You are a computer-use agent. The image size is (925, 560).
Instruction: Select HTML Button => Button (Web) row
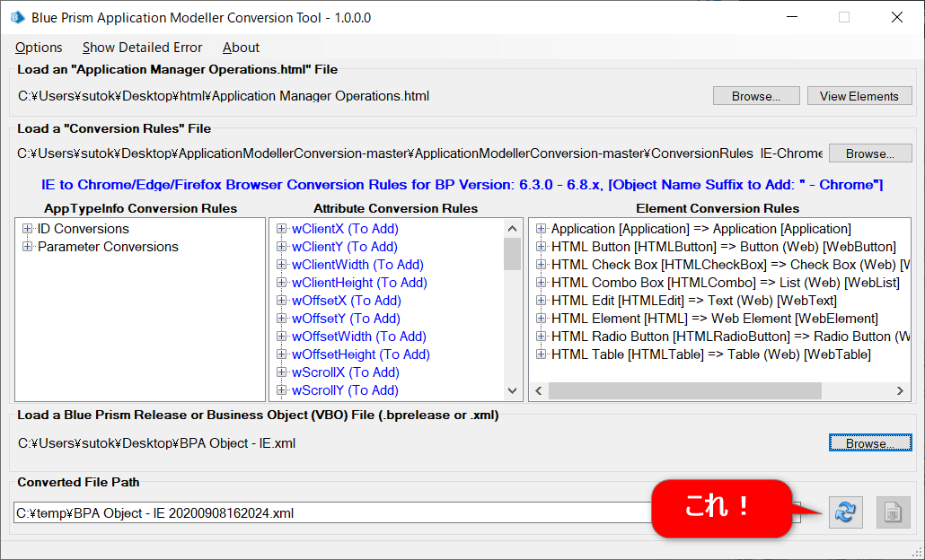[x=724, y=247]
